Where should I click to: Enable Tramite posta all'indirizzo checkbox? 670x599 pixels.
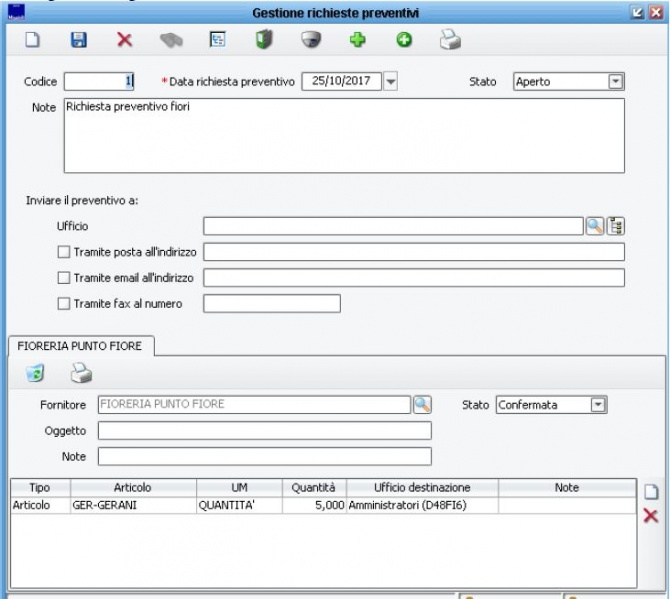click(x=64, y=252)
